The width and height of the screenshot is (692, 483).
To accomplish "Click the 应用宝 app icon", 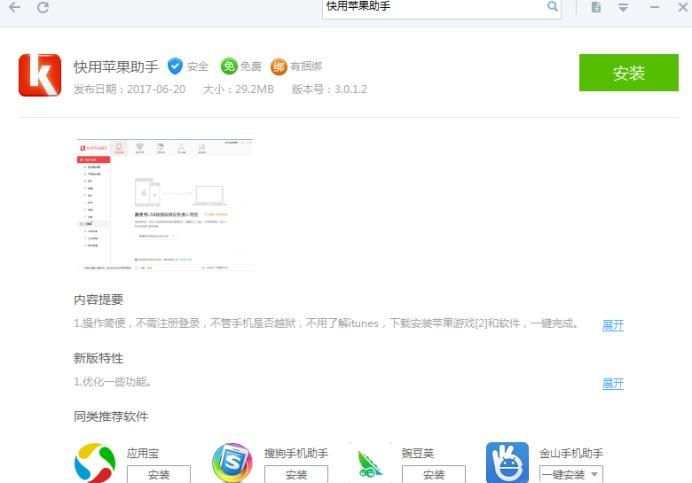I will tap(95, 463).
